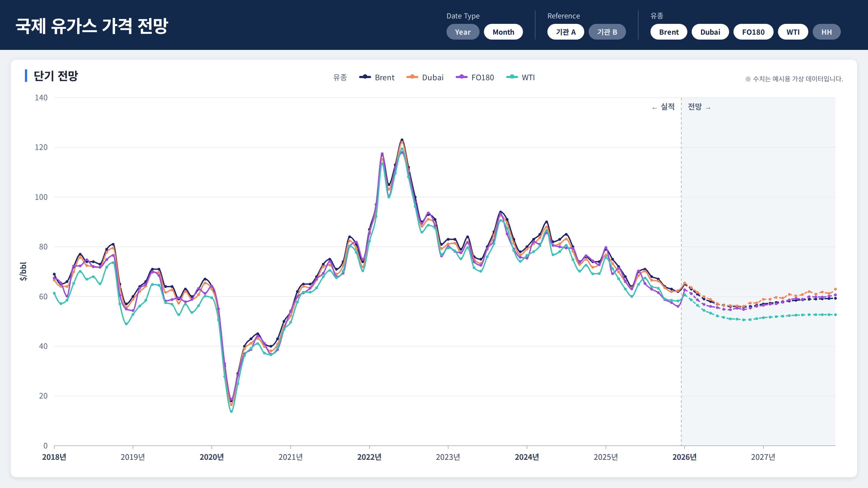The image size is (868, 488).
Task: Click the 수치는 예시용 가상 데이터 disclaimer note
Action: [x=794, y=79]
